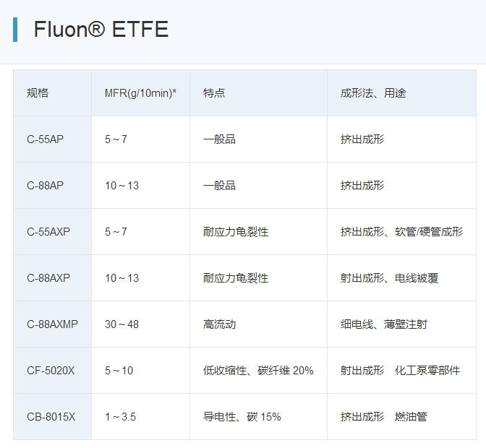
Task: Click the CB-8015X grade cell
Action: click(x=51, y=417)
